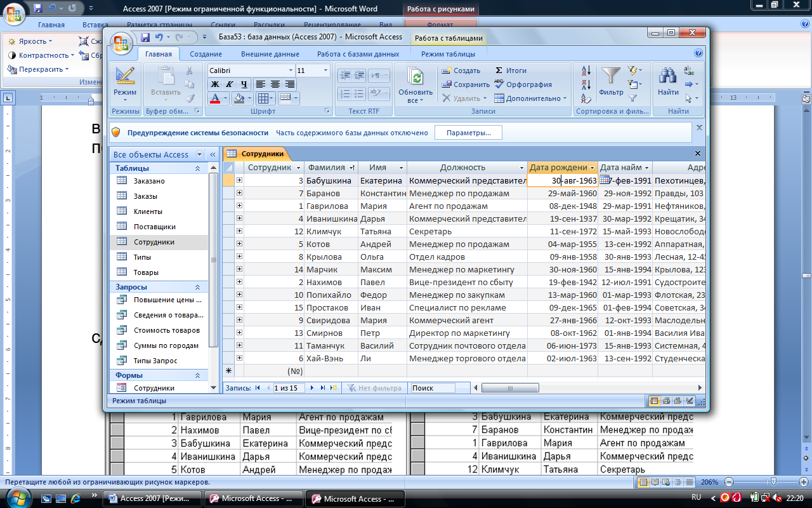Select the Datasheet view button in status bar

click(x=654, y=401)
